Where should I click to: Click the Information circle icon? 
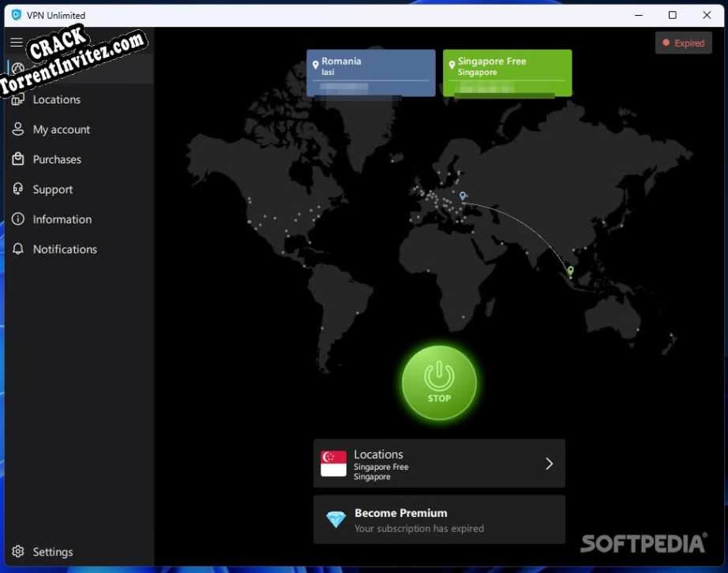click(x=17, y=219)
